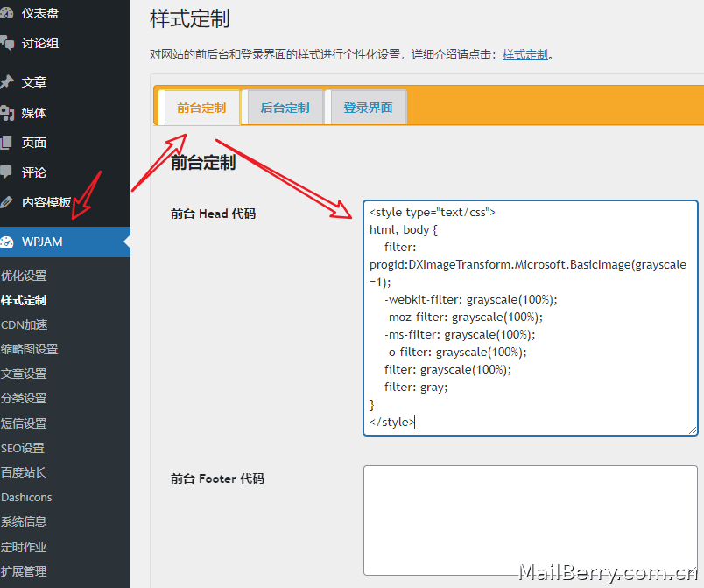This screenshot has height=588, width=704.
Task: Click the 讨论组 speech bubbles icon
Action: 7,43
